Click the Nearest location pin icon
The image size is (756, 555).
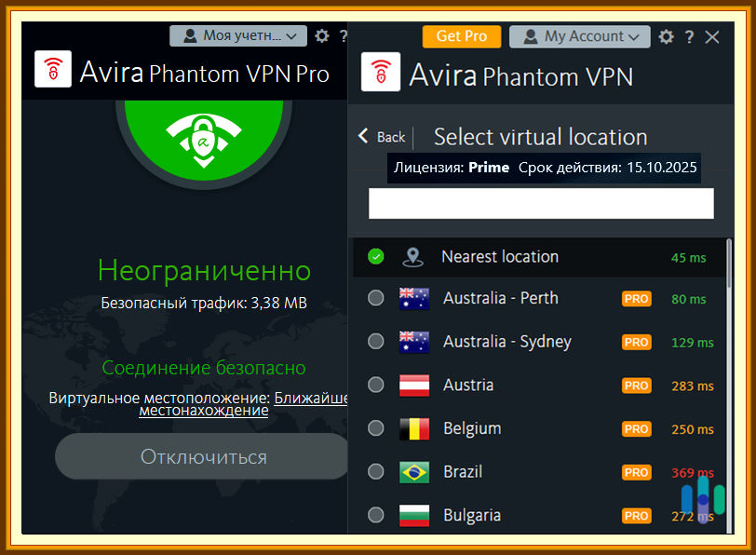point(412,257)
